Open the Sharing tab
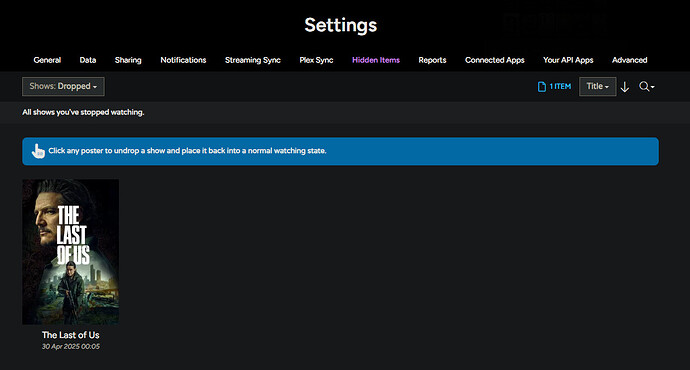This screenshot has height=370, width=690. click(128, 60)
